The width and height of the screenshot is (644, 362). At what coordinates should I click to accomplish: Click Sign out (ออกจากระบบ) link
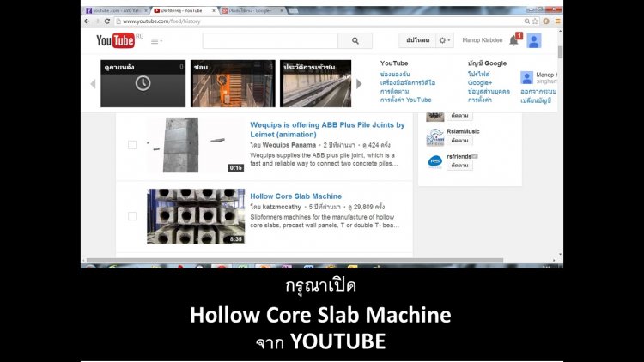538,91
